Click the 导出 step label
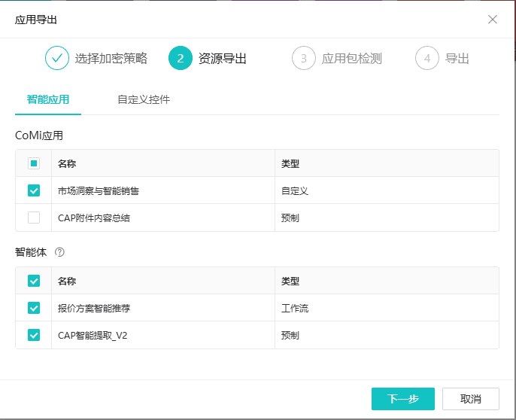The image size is (516, 420). pyautogui.click(x=457, y=58)
